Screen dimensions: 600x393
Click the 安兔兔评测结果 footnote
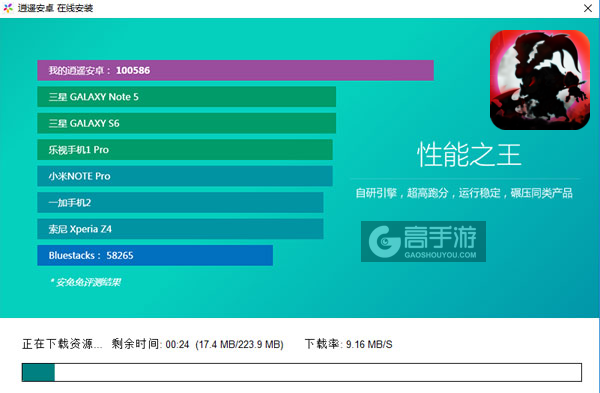click(x=85, y=282)
